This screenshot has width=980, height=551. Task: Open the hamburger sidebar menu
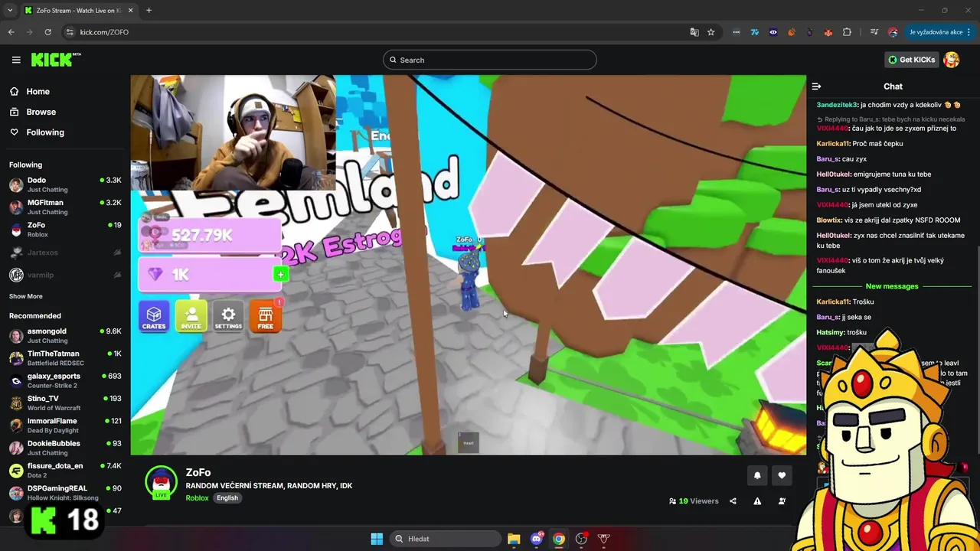point(16,60)
